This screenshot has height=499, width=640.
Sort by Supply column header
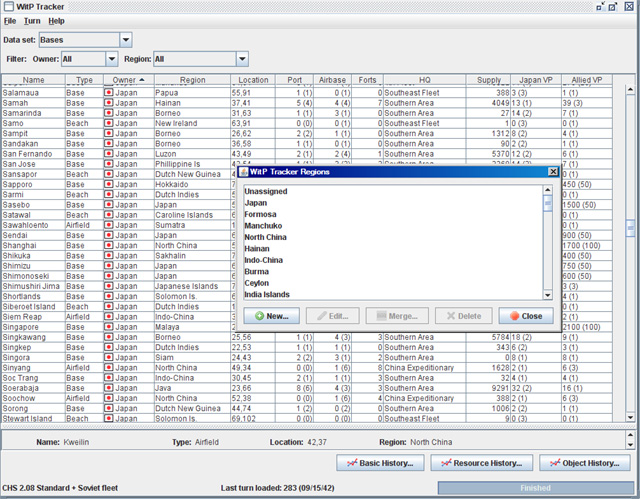coord(489,80)
